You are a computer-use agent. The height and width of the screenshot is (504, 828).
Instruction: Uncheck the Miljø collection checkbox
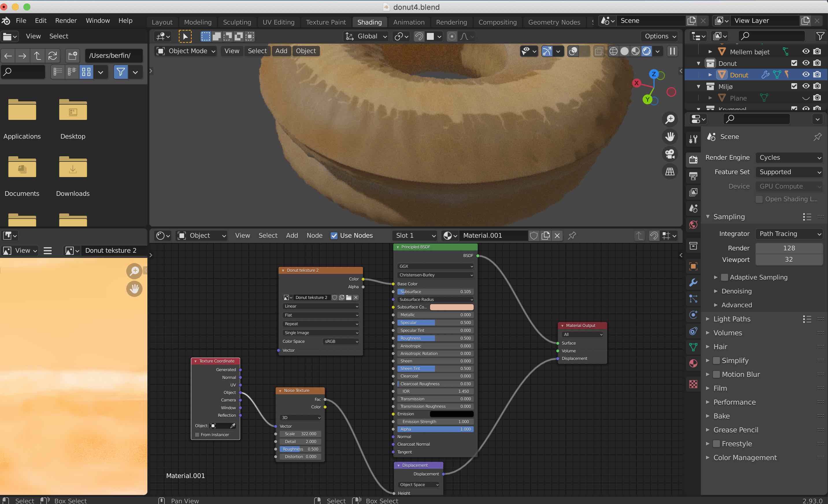pyautogui.click(x=794, y=86)
